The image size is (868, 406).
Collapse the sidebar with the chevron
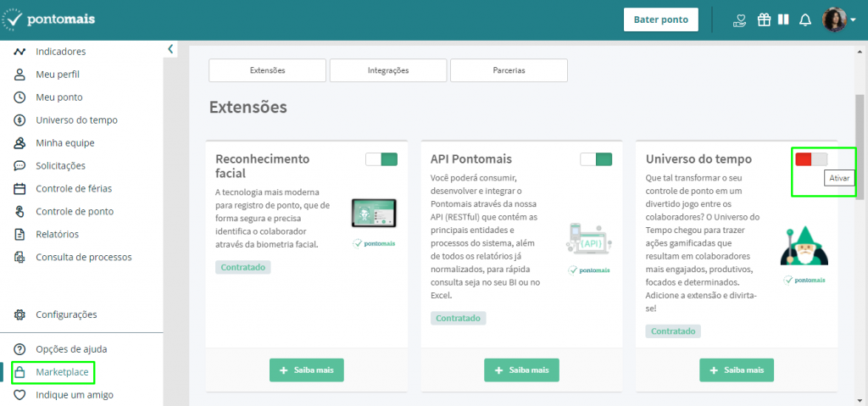[170, 49]
